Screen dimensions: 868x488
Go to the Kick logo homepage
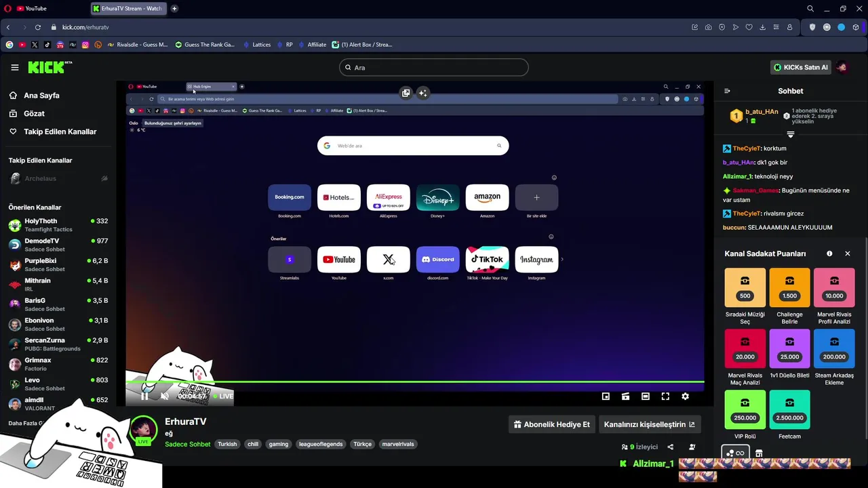point(50,67)
